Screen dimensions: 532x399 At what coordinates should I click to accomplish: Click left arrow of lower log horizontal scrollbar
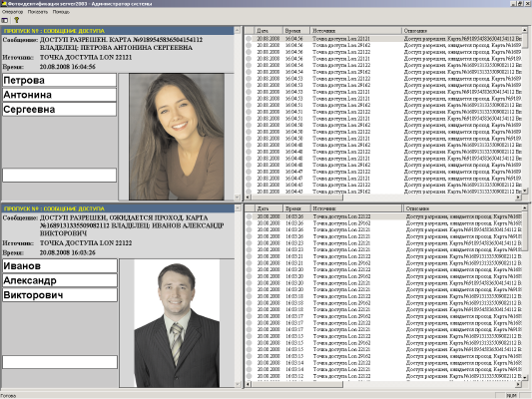click(x=248, y=384)
